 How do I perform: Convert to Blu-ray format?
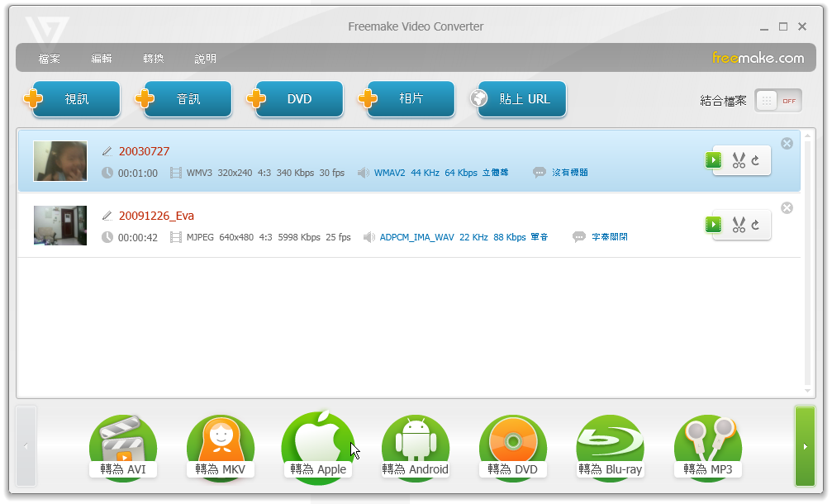[x=611, y=449]
